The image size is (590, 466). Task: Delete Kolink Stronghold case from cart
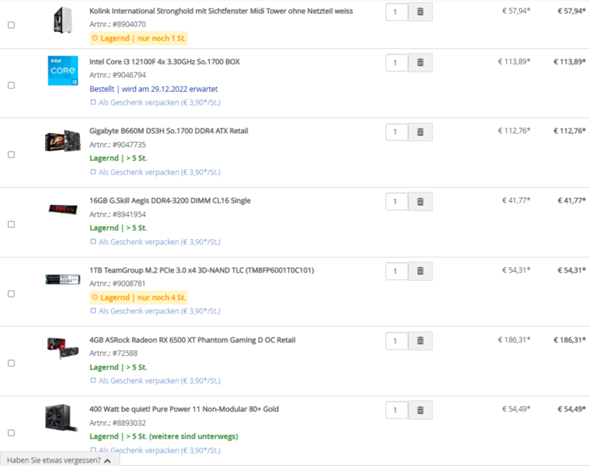[x=420, y=12]
